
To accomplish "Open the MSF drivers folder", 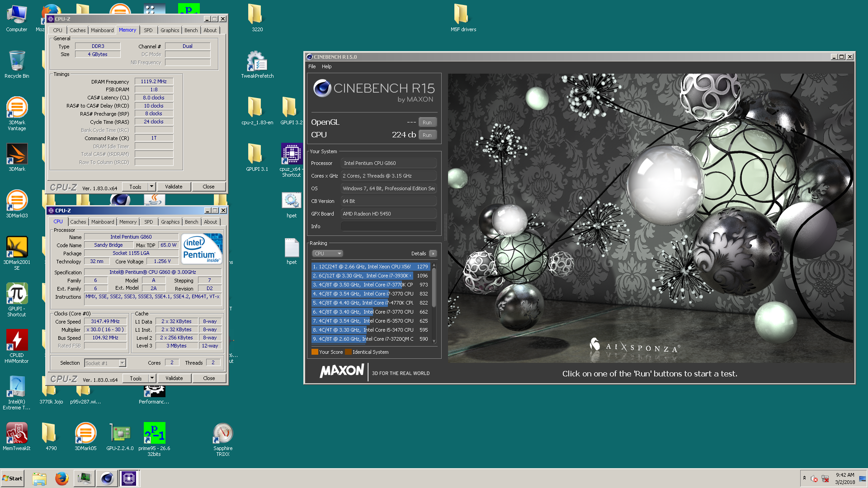I will pos(463,18).
